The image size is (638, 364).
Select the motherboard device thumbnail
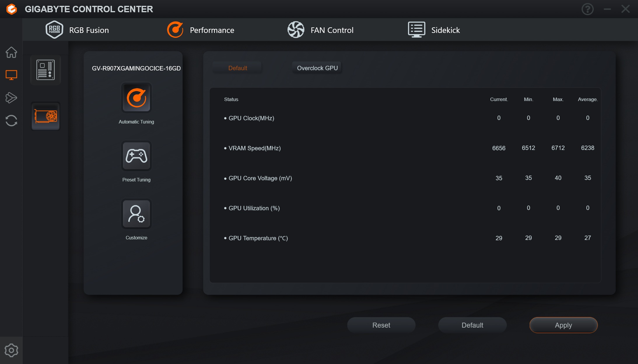(45, 70)
